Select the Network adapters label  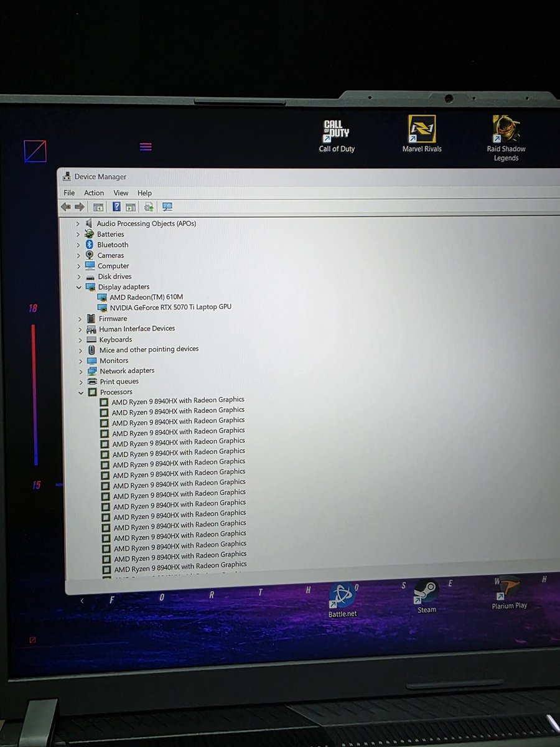pos(127,371)
